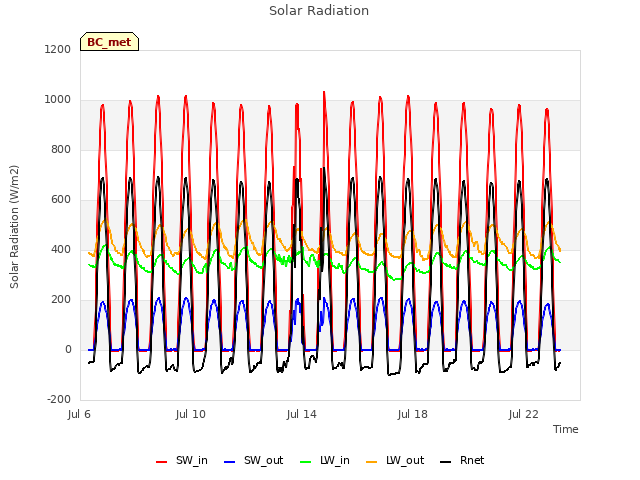Click the Jul 18 x-axis tick label
640x480 pixels.
click(x=413, y=414)
